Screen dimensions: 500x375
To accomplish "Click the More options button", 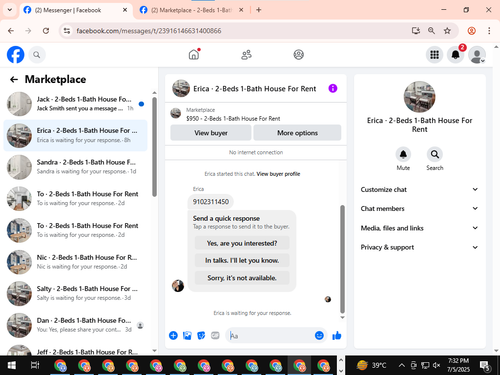I will [x=297, y=133].
